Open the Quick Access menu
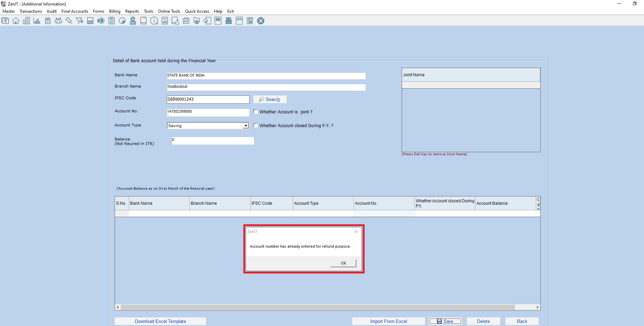This screenshot has width=644, height=326. click(197, 11)
